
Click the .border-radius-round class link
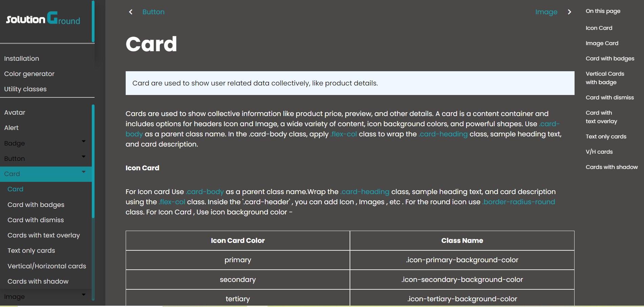point(518,202)
